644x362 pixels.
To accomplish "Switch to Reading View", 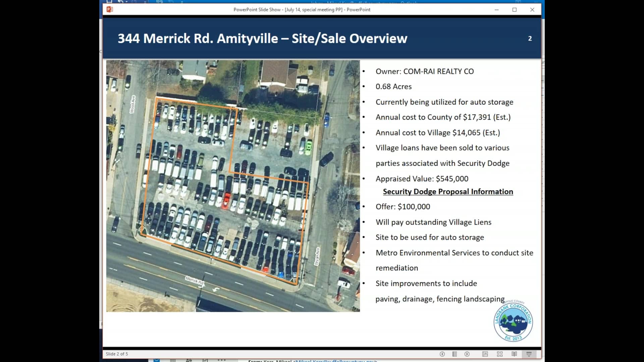I will 514,354.
